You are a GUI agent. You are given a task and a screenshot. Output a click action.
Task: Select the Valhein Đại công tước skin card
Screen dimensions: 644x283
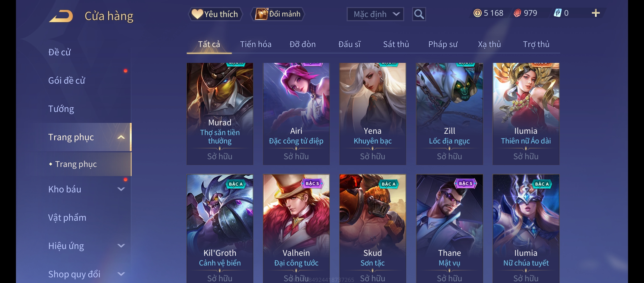pos(296,228)
